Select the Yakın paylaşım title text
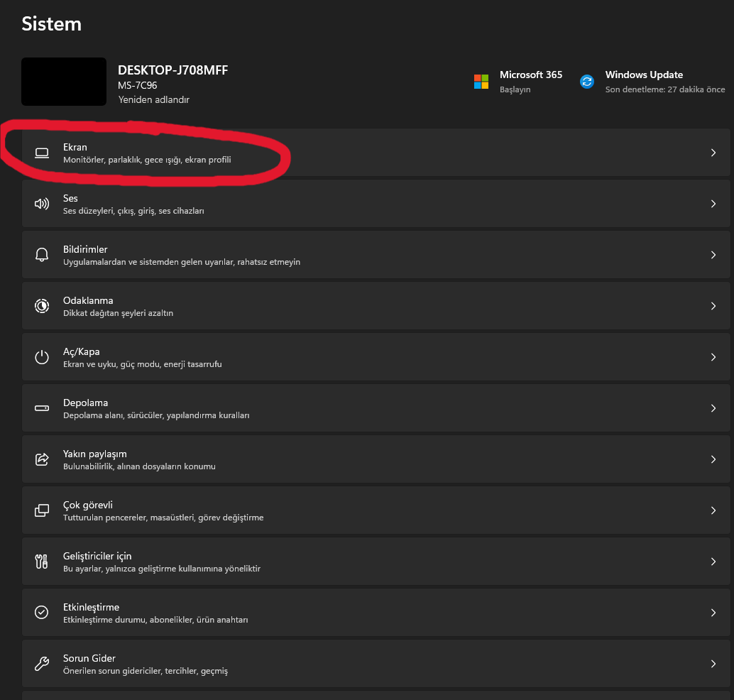This screenshot has height=700, width=734. pos(95,454)
